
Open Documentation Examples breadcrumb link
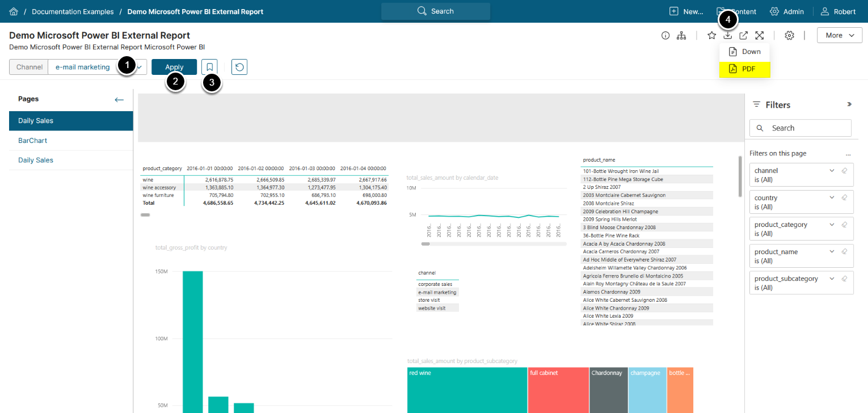73,11
